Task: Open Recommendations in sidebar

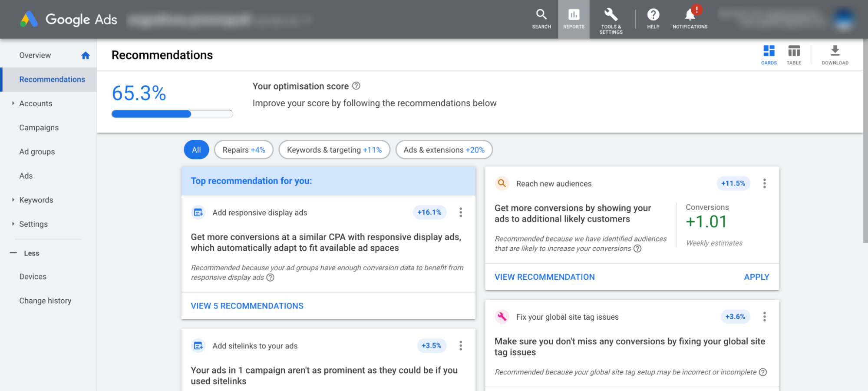Action: pyautogui.click(x=49, y=80)
